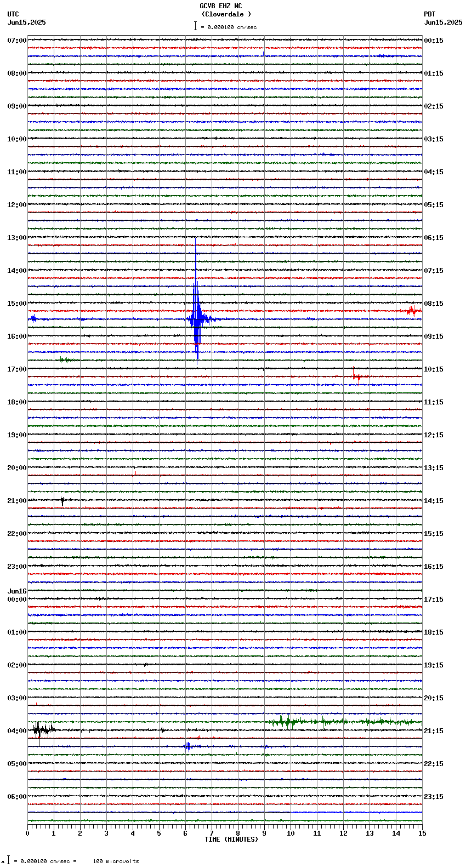Click the 15 tick on the minutes axis
Image resolution: width=466 pixels, height=868 pixels.
422,833
